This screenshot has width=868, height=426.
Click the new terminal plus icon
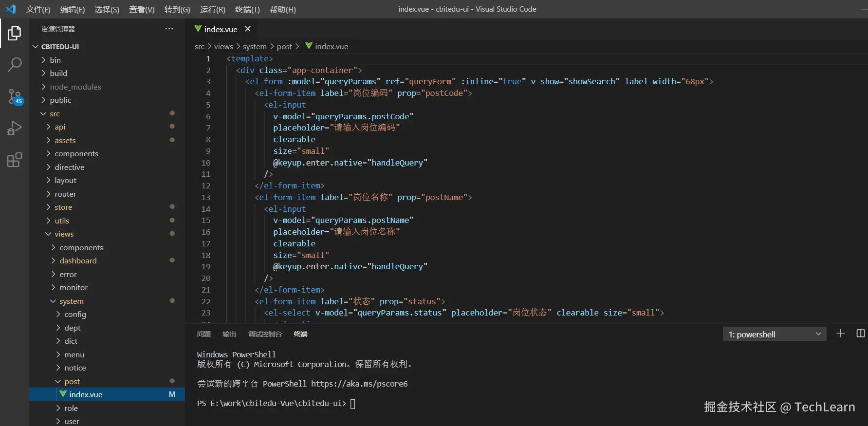click(x=841, y=333)
